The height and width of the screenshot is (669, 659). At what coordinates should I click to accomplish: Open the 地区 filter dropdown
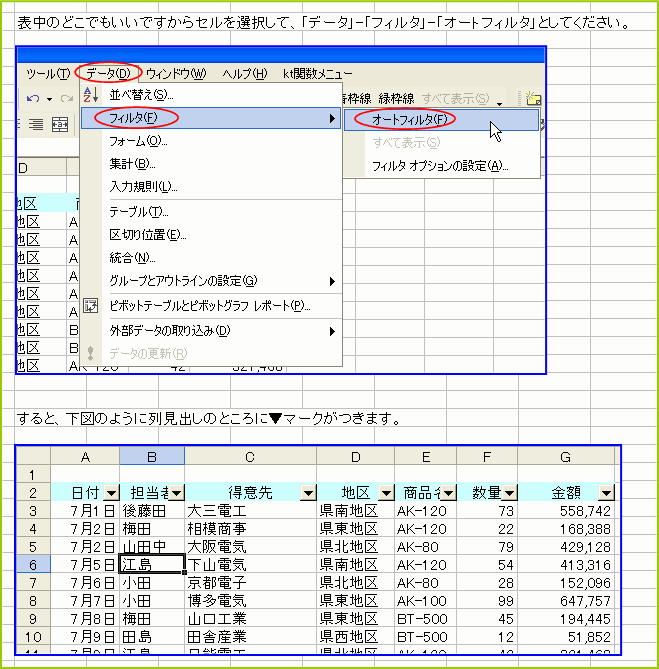[386, 493]
